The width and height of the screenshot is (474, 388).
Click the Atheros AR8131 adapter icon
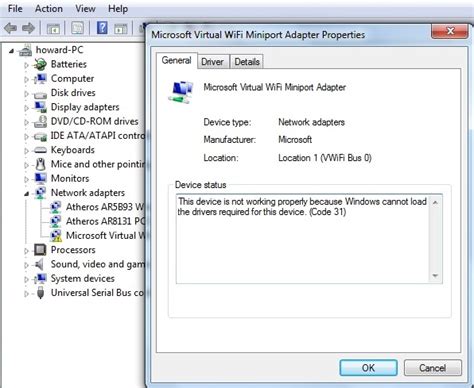pos(55,221)
